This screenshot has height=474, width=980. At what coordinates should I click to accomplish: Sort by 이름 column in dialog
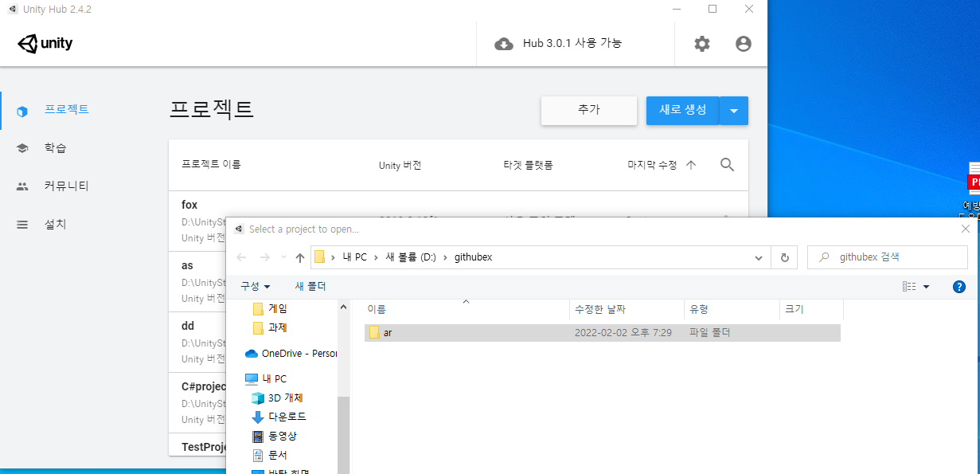tap(466, 309)
